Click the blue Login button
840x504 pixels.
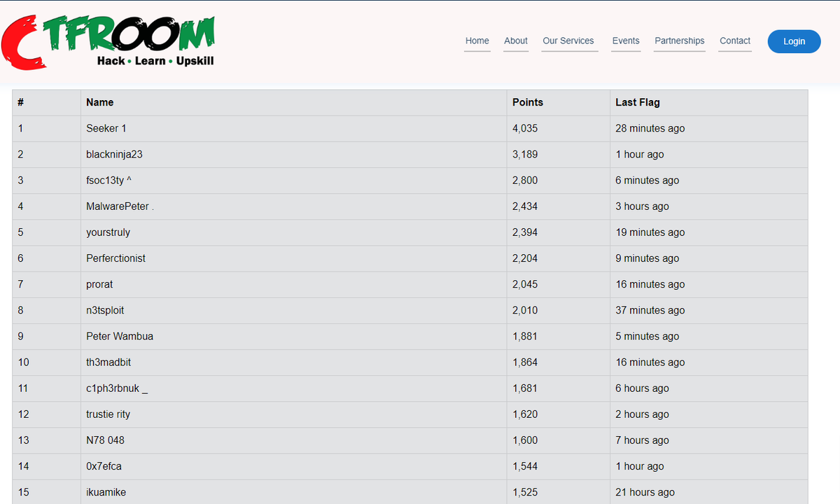[x=794, y=41]
